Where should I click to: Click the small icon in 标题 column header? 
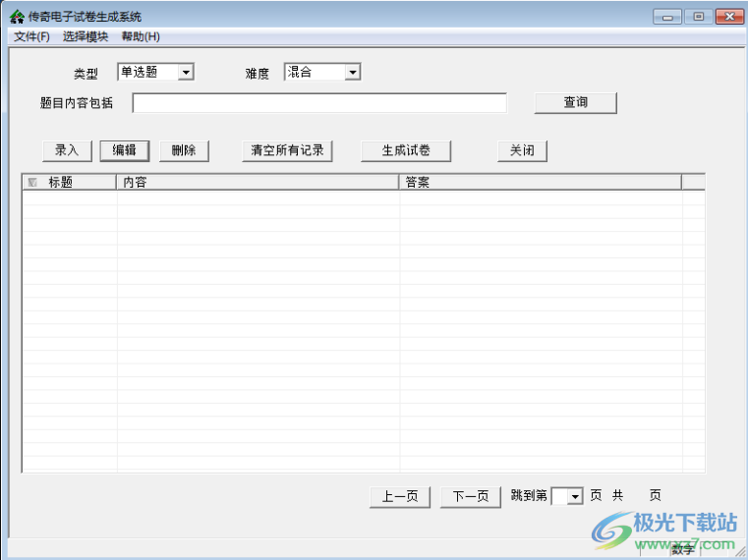pos(32,182)
